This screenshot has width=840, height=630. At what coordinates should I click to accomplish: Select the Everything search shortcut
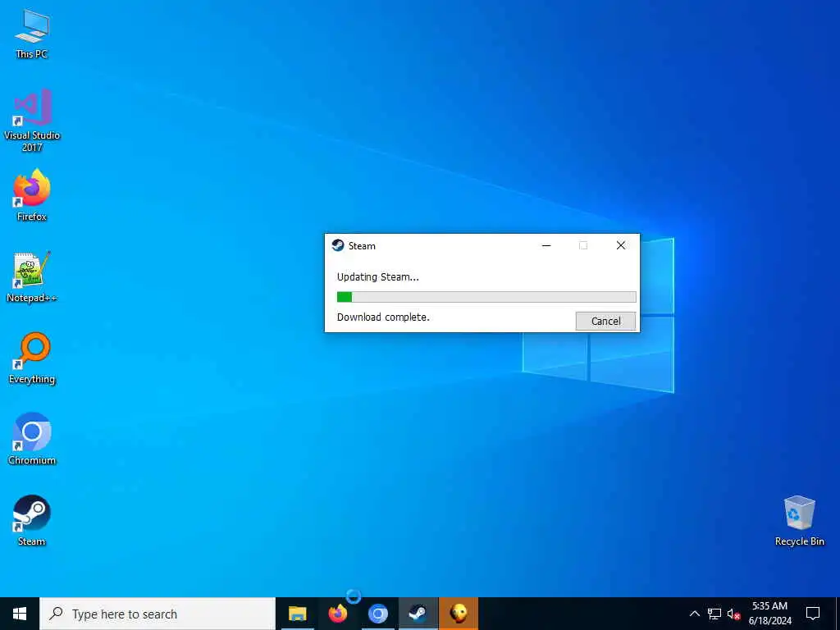[32, 358]
